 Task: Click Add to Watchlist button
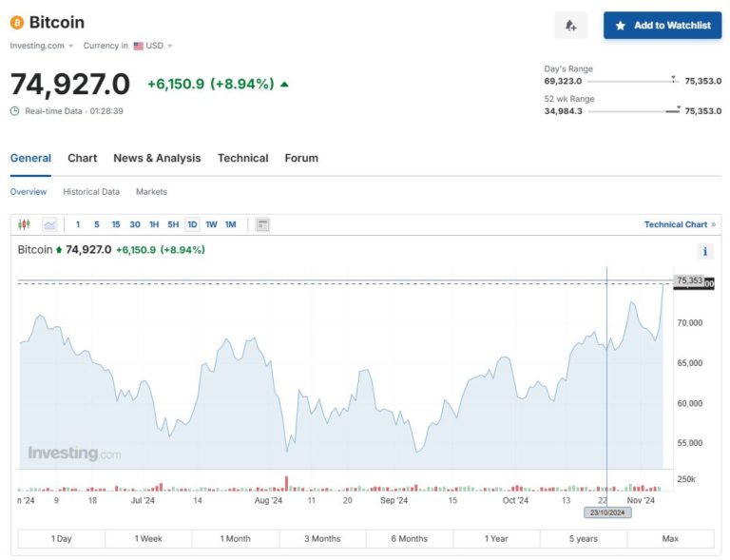(663, 26)
